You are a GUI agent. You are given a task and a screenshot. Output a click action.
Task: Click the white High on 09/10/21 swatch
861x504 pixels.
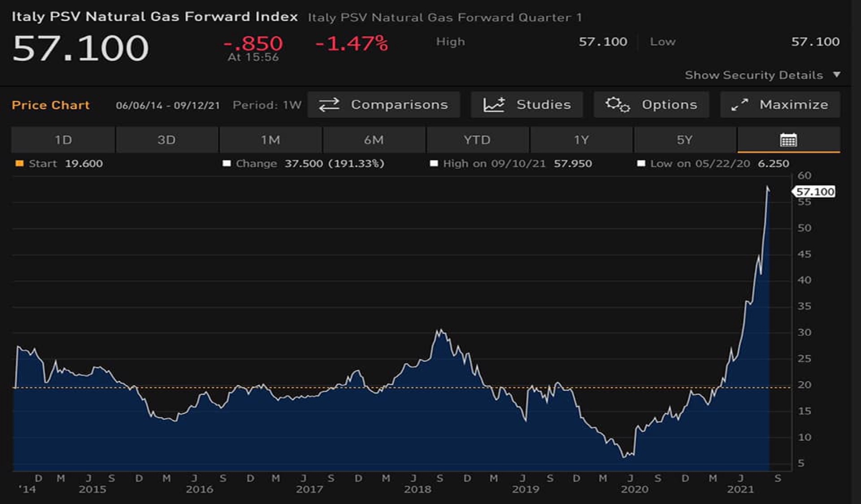click(x=434, y=164)
